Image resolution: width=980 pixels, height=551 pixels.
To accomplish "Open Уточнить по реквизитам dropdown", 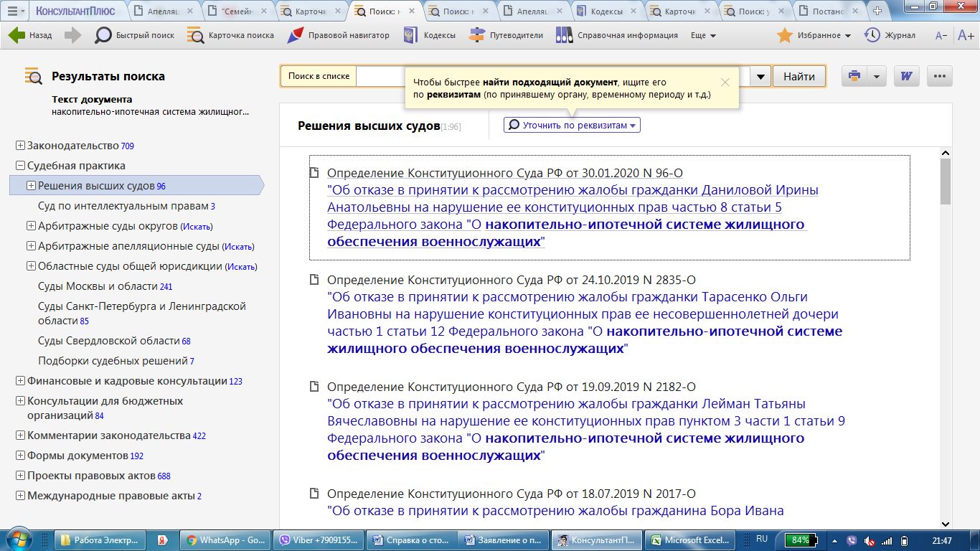I will point(572,125).
